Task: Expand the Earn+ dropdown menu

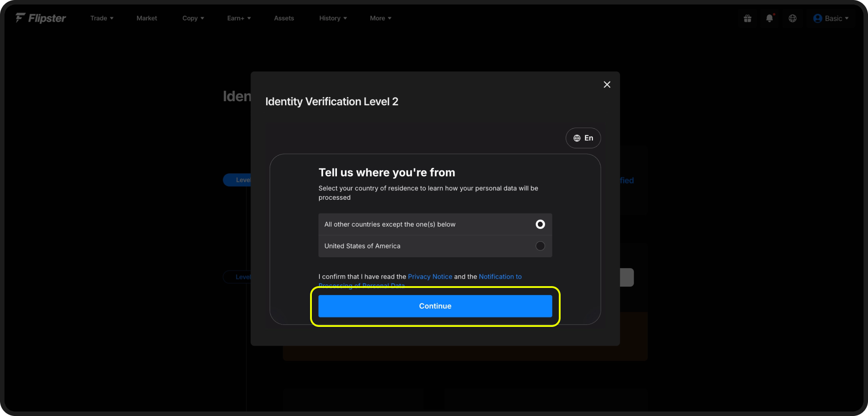Action: pos(239,18)
